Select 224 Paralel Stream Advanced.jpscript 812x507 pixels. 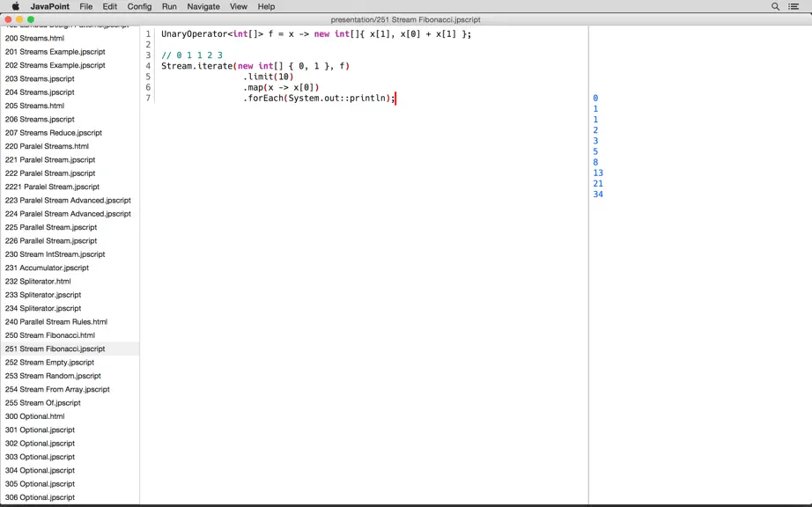(x=70, y=214)
